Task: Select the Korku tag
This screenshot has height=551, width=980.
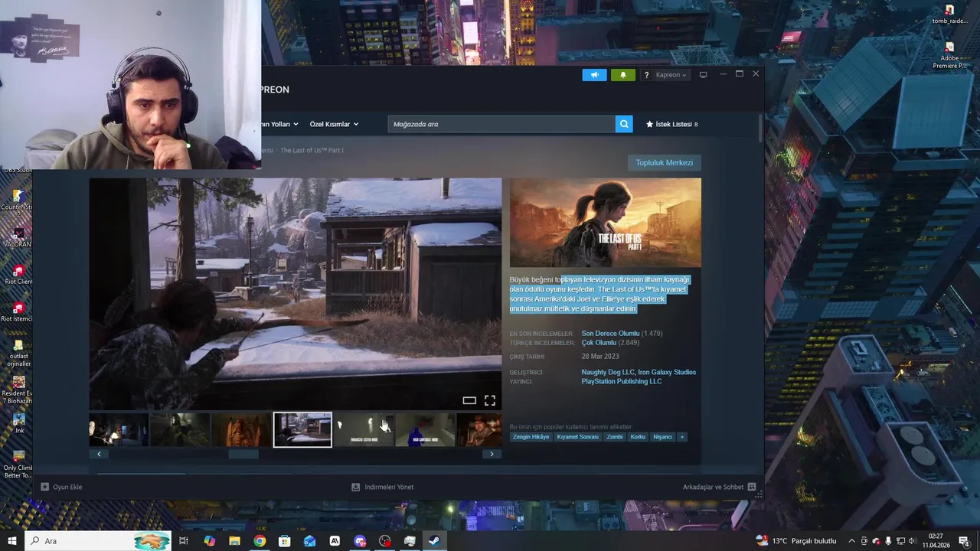Action: click(638, 437)
